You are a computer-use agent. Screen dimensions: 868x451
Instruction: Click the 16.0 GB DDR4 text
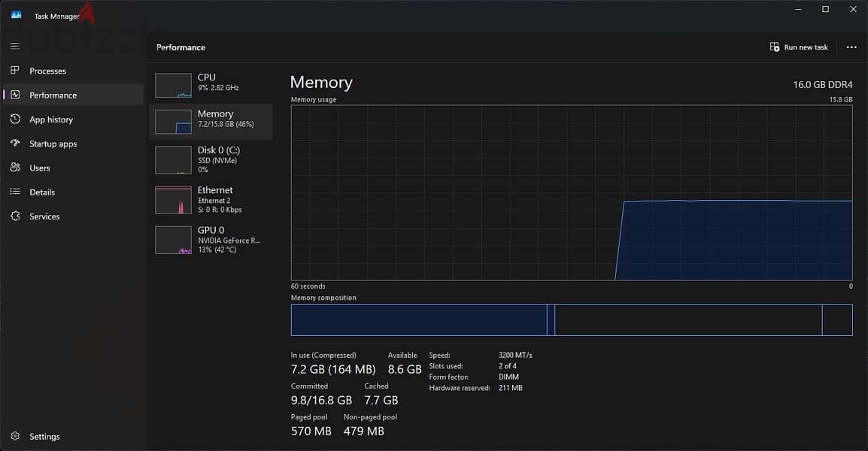[x=823, y=85]
